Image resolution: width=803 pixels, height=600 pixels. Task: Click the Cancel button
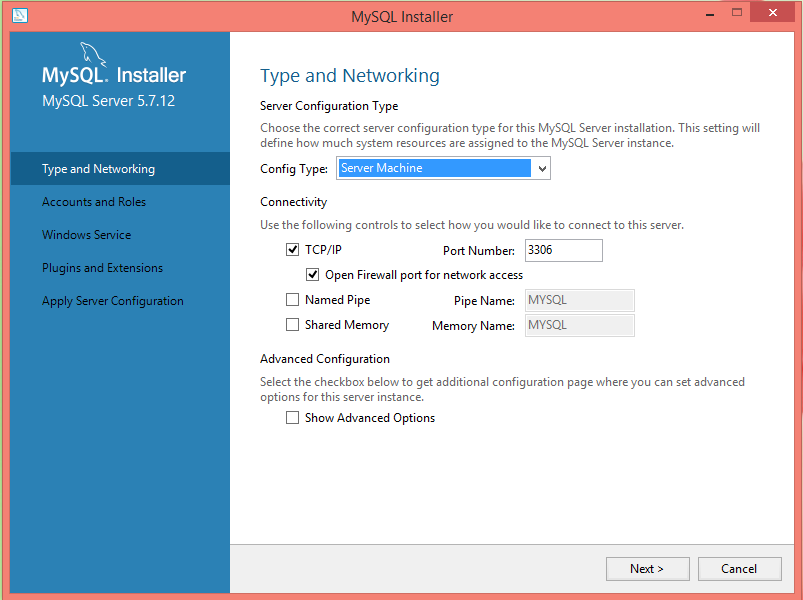739,569
